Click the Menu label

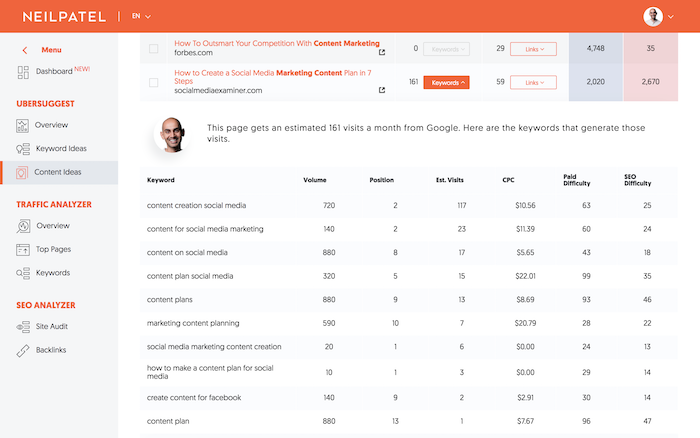(51, 50)
